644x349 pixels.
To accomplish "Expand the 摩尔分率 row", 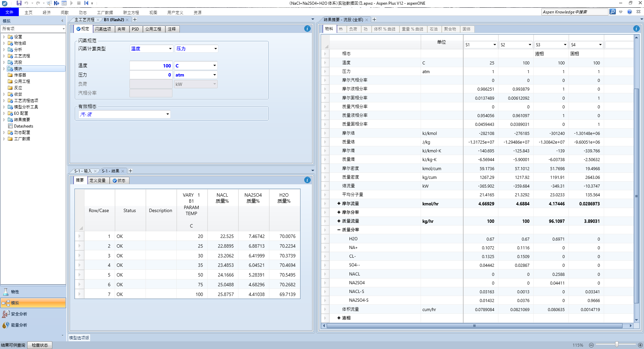I will [339, 212].
